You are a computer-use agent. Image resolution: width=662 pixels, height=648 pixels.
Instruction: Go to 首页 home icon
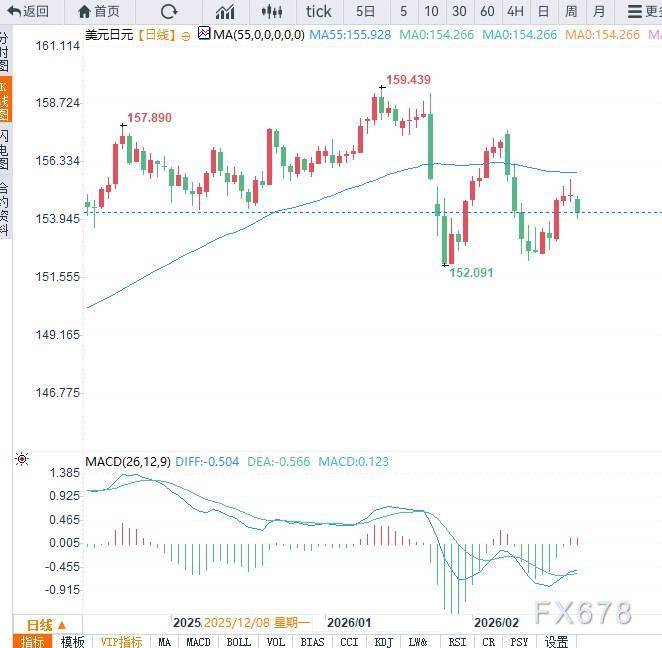pos(97,11)
